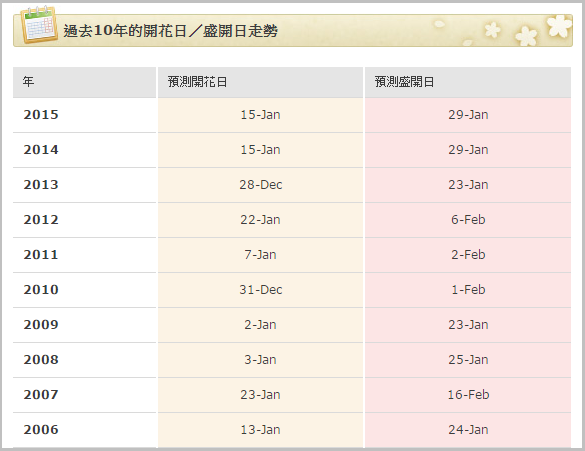The image size is (585, 451).
Task: Select the 3-Jan bloom date for 2008
Action: point(260,360)
